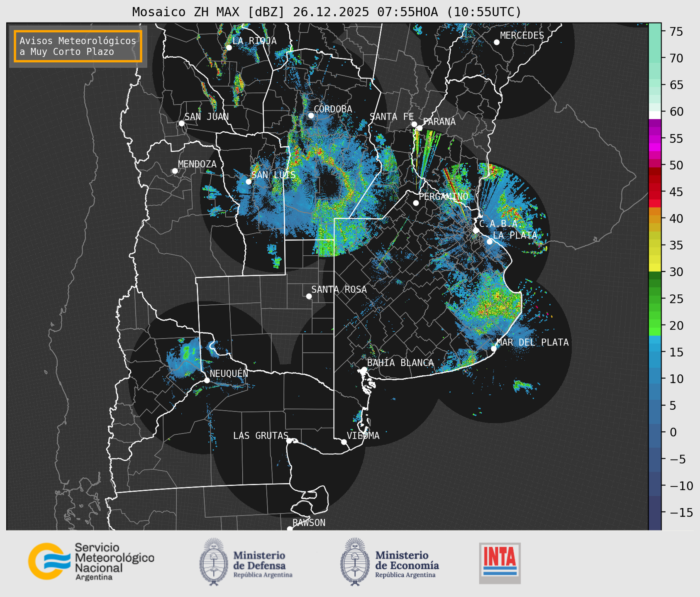Click the La Plata city marker
This screenshot has height=597, width=700.
tap(490, 242)
